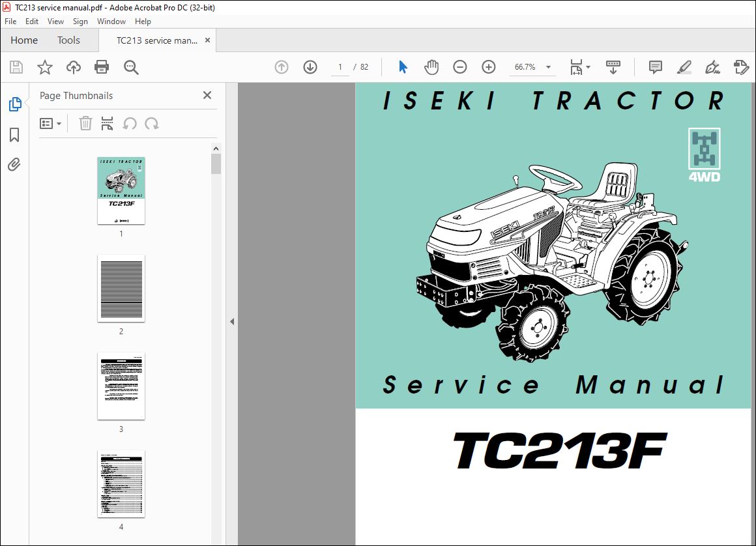Go to the previous page with up arrow
This screenshot has height=546, width=756.
tap(282, 67)
